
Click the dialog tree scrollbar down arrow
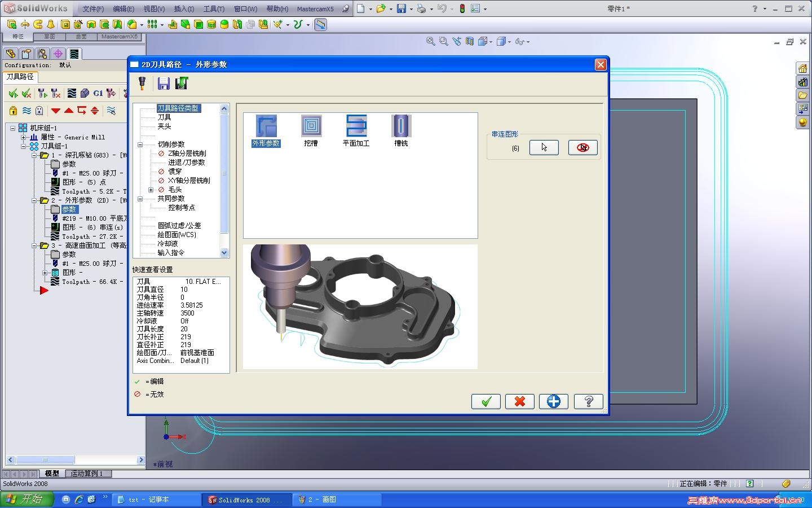pyautogui.click(x=224, y=253)
